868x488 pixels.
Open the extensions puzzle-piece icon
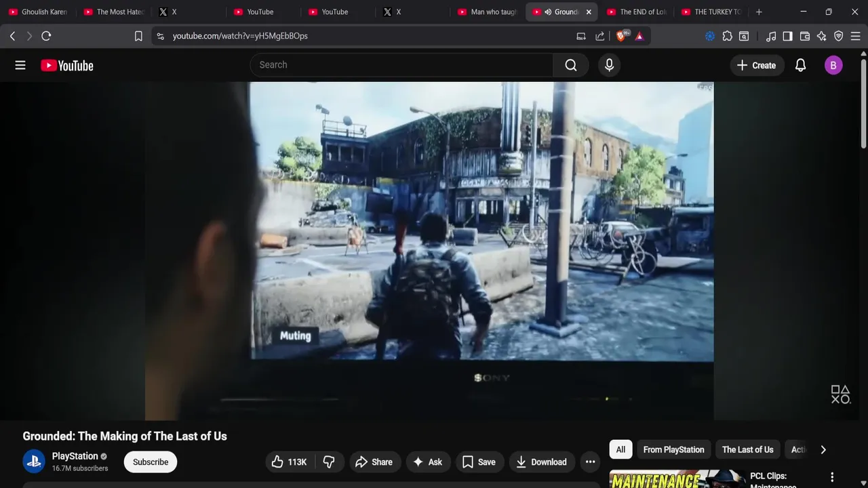tap(728, 36)
